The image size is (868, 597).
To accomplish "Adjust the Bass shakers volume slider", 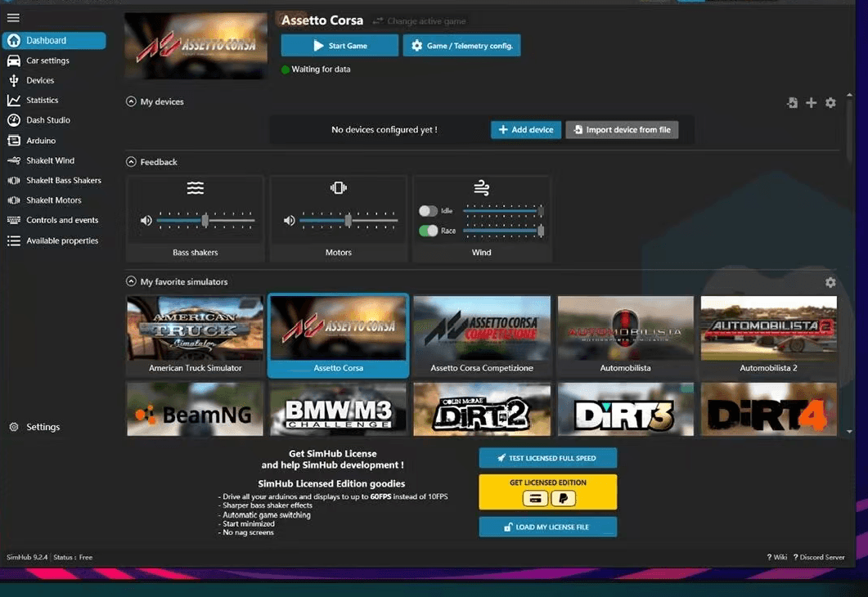I will click(205, 220).
